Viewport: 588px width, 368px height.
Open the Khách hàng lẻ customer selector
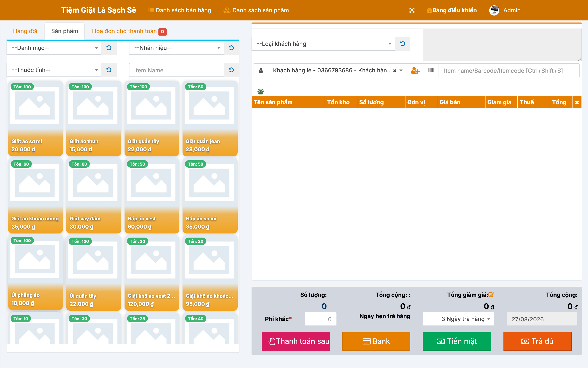click(x=337, y=71)
